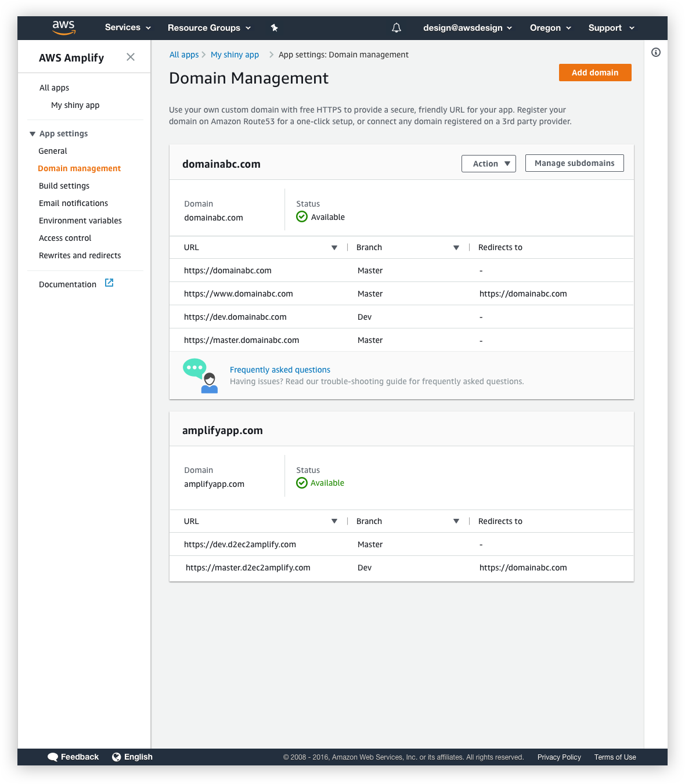Click the Add domain button

595,73
